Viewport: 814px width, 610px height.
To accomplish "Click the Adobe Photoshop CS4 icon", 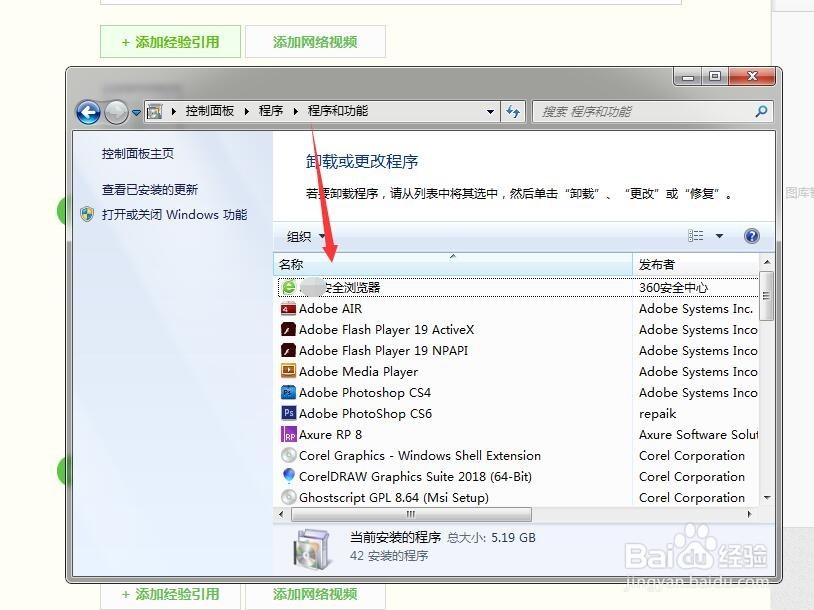I will (x=288, y=392).
